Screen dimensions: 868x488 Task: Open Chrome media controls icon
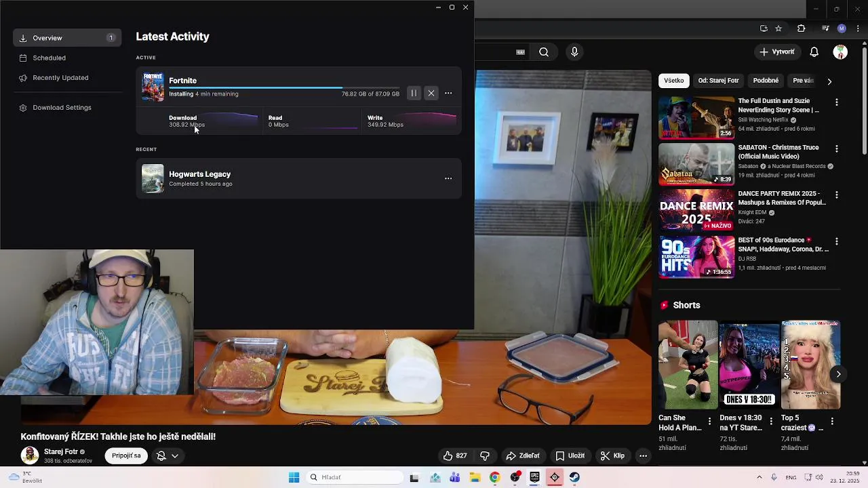[825, 28]
